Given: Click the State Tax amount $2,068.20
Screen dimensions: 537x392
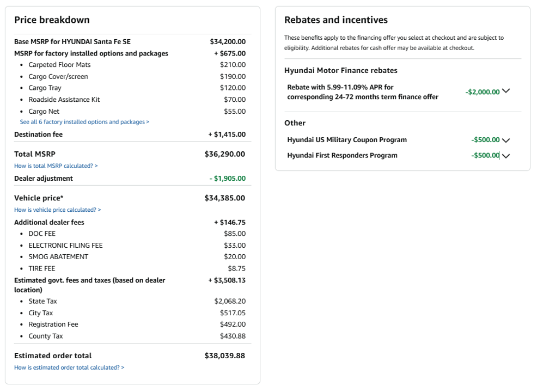Looking at the screenshot, I should point(230,301).
